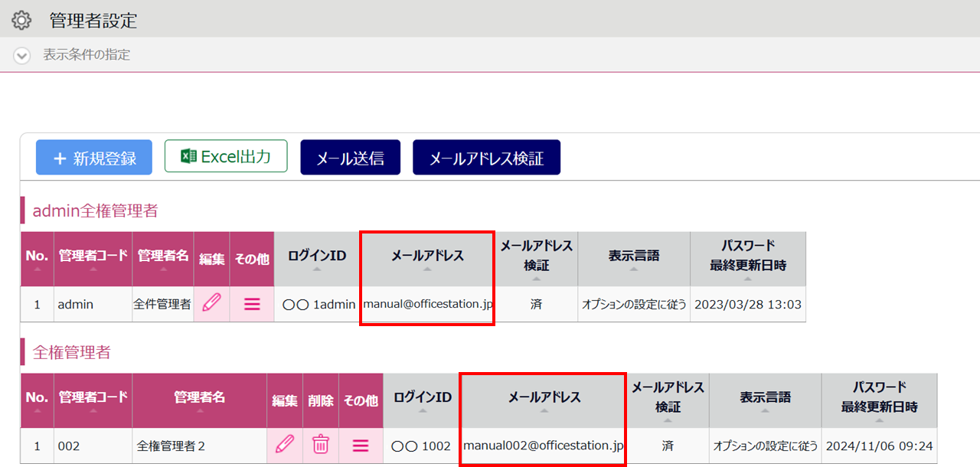
Task: Sort 全権管理者 table by メールアドレス検証 header
Action: tap(668, 400)
